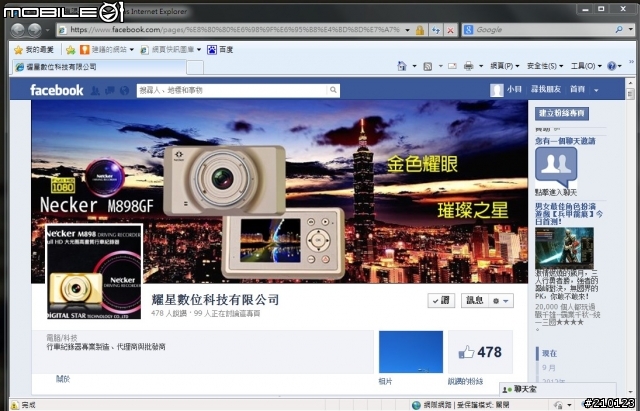Toggle the page 讚 liked button
Screen dimensions: 640x411
(x=441, y=301)
